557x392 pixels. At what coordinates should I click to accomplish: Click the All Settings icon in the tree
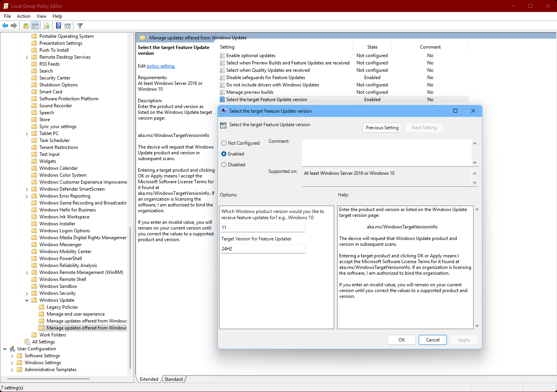[27, 342]
